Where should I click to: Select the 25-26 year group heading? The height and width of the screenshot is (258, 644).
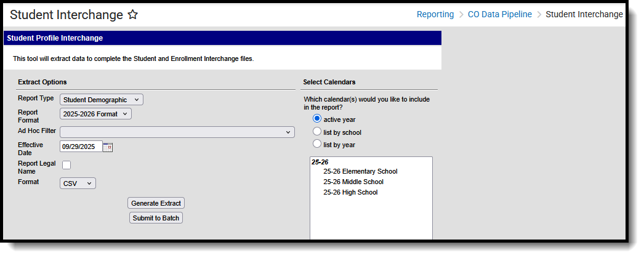click(320, 163)
